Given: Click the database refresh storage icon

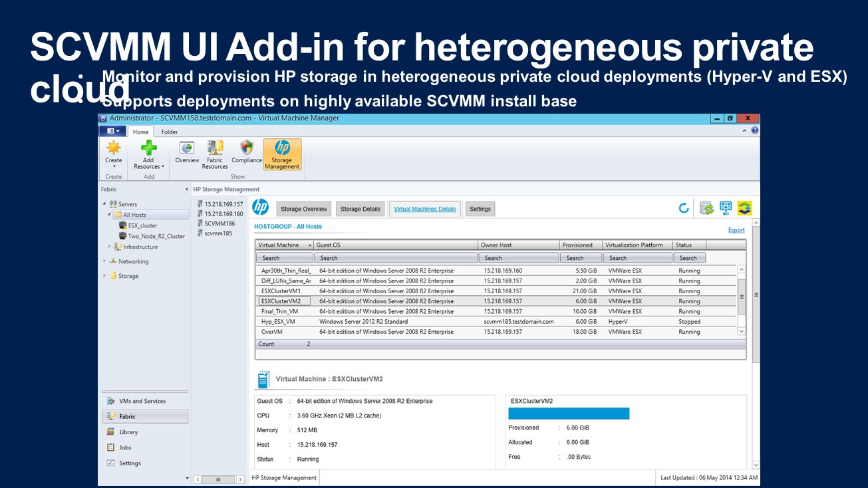Looking at the screenshot, I should pos(706,208).
